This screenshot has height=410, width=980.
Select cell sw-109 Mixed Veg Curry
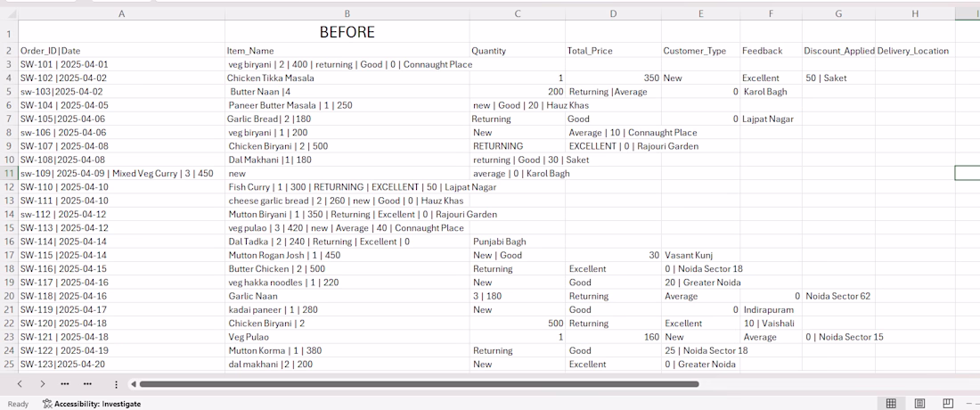(121, 173)
